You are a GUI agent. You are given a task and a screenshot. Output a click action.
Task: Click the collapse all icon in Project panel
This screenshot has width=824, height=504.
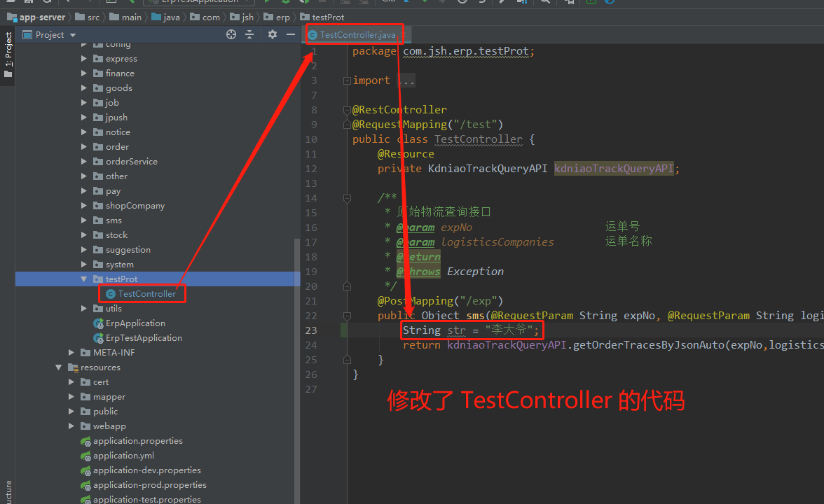(x=249, y=35)
